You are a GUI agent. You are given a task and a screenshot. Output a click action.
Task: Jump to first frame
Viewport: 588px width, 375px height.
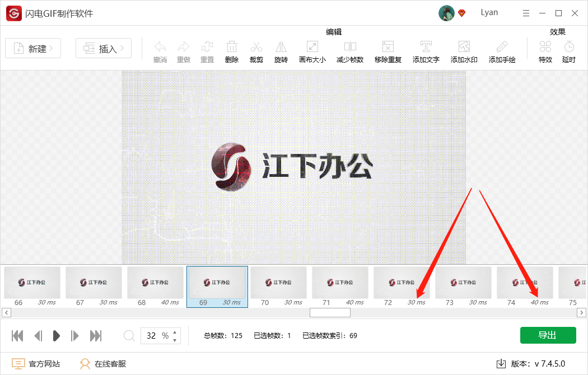[x=17, y=336]
